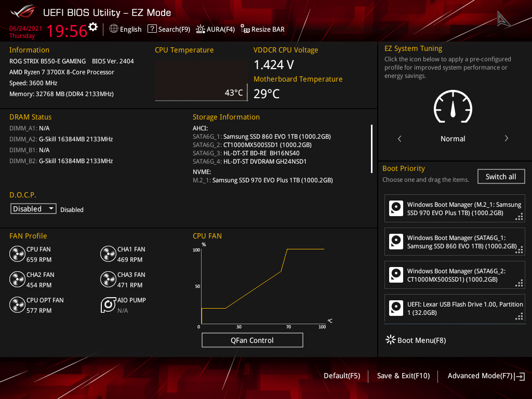
Task: Open AURA(F4) settings label
Action: coord(220,30)
